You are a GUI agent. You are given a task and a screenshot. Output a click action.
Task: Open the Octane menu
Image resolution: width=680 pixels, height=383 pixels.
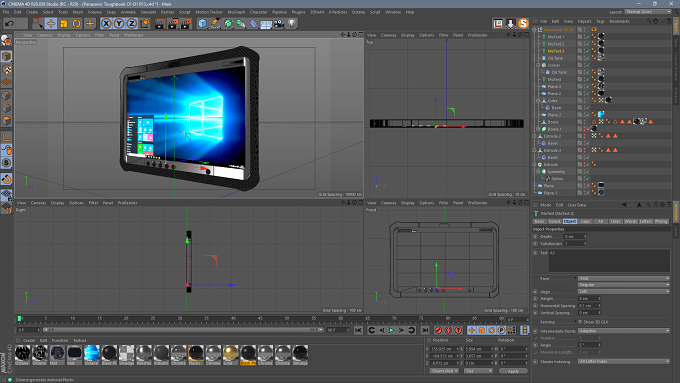(x=358, y=12)
